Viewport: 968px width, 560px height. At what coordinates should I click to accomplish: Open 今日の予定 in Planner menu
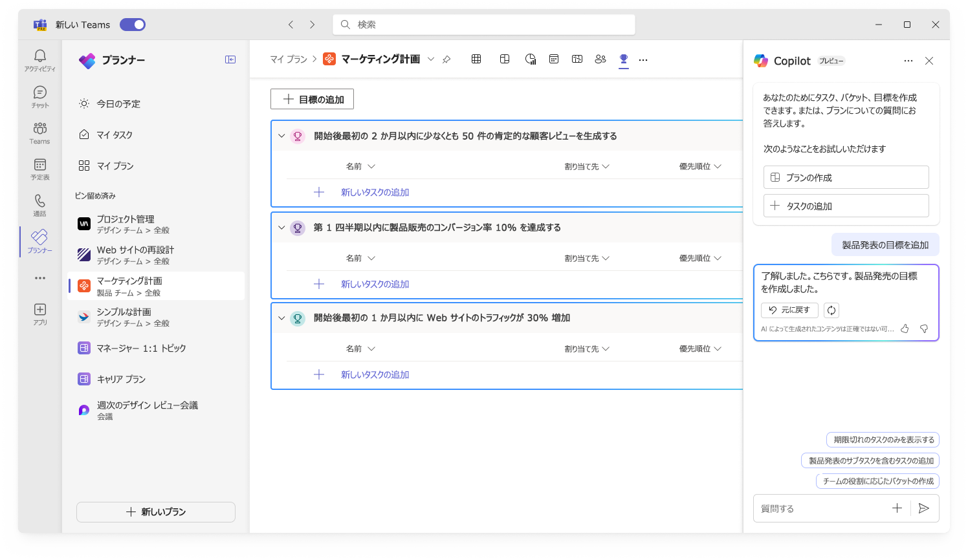157,103
